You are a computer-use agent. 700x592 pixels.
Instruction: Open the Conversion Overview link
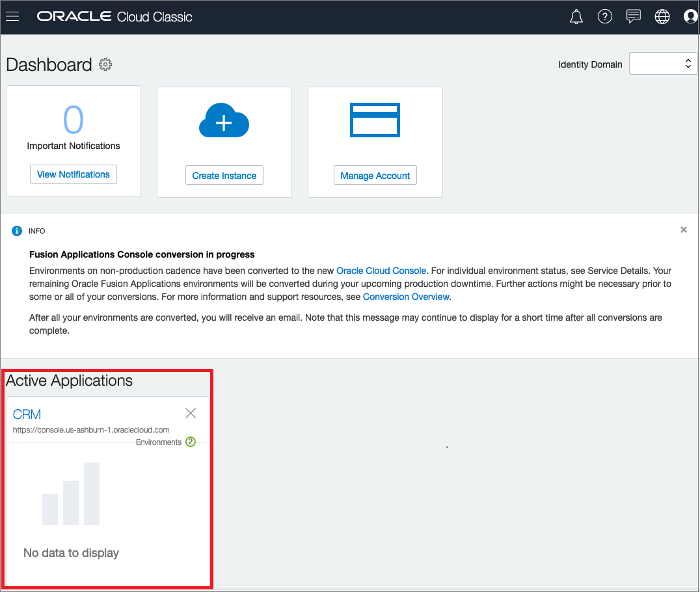tap(406, 297)
